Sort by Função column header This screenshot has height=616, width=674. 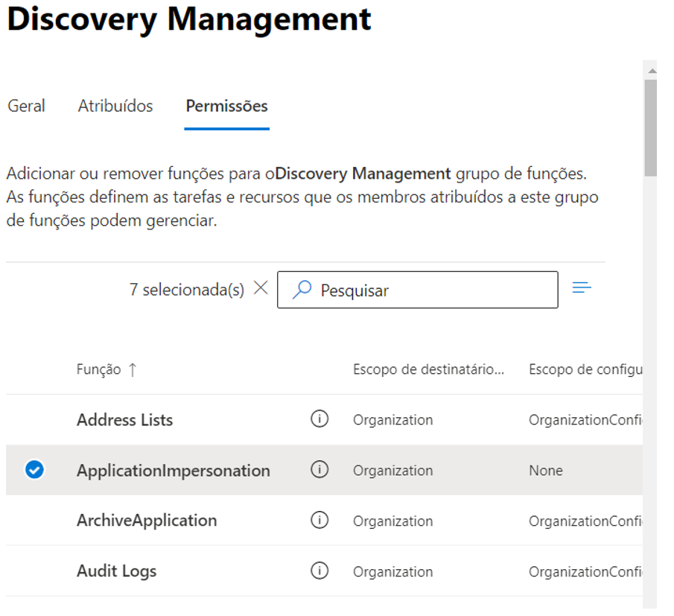pyautogui.click(x=99, y=369)
